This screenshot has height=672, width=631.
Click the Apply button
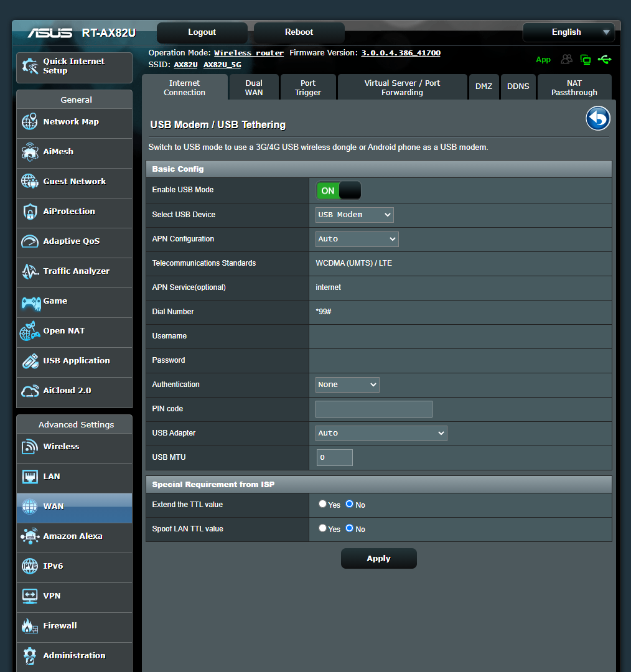tap(378, 558)
